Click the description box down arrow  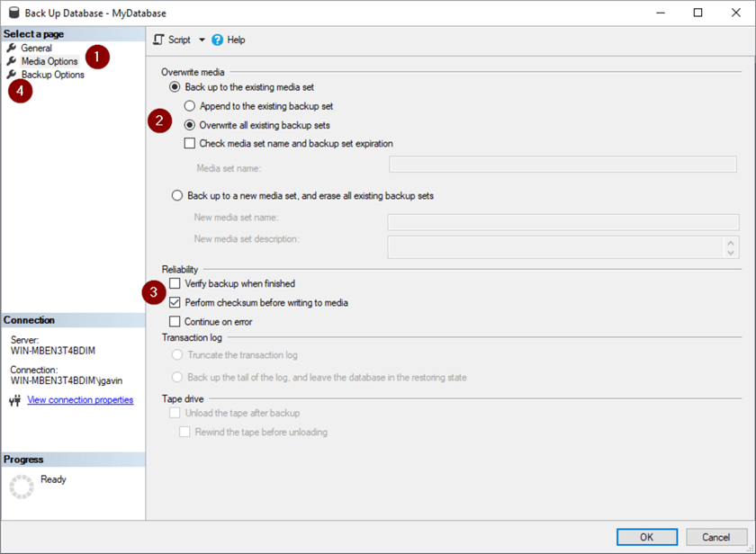click(x=731, y=253)
